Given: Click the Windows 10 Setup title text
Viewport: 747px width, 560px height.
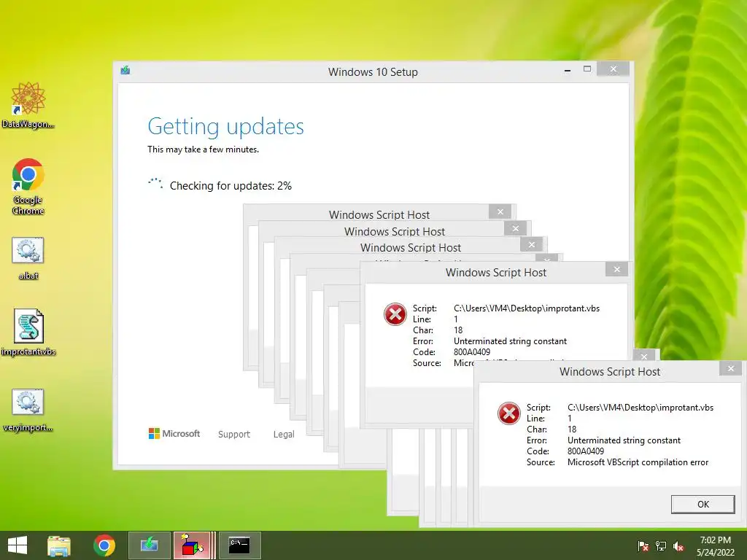Looking at the screenshot, I should pyautogui.click(x=373, y=72).
